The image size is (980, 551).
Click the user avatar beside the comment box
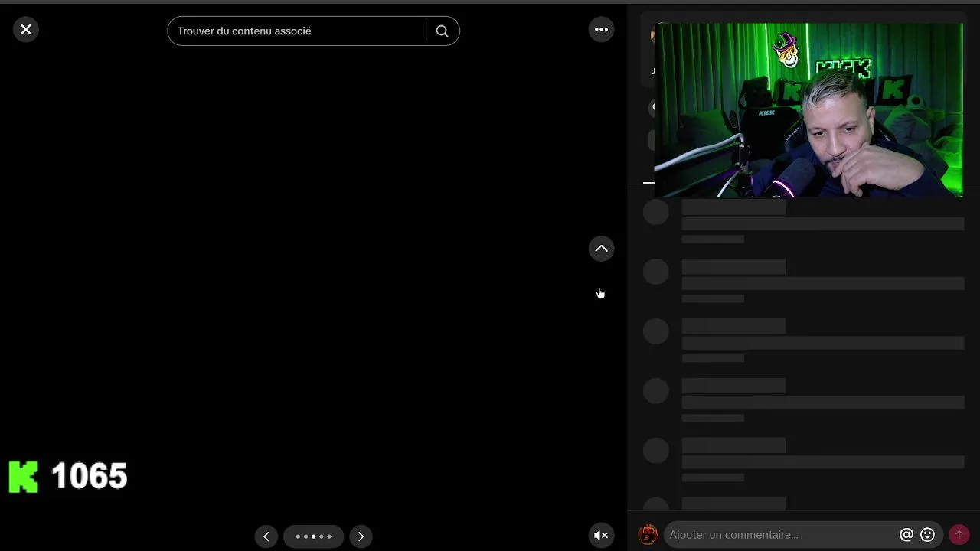648,535
